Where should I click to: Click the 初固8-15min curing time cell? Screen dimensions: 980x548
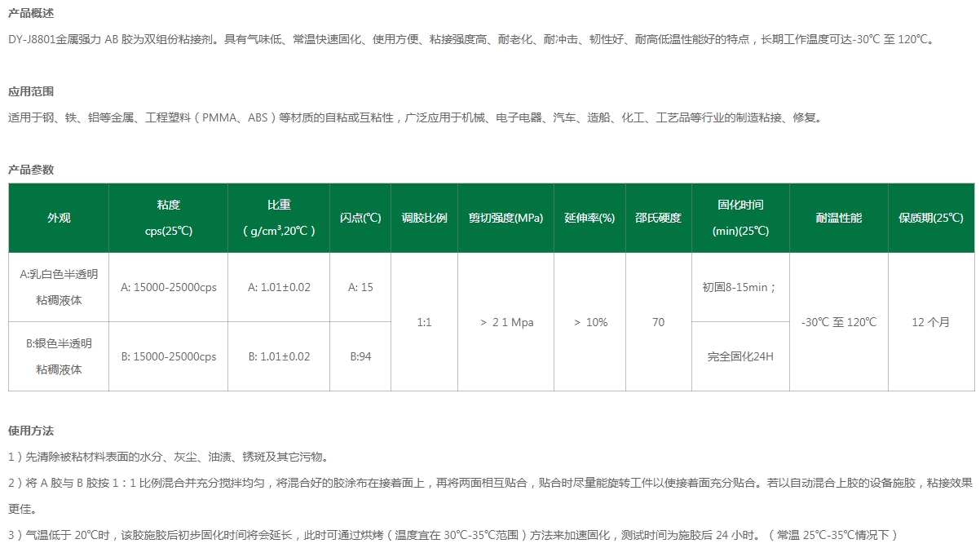tap(739, 287)
